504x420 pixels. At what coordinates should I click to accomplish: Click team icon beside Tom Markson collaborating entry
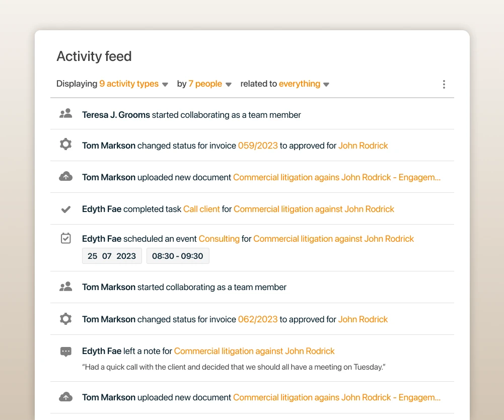pyautogui.click(x=65, y=287)
